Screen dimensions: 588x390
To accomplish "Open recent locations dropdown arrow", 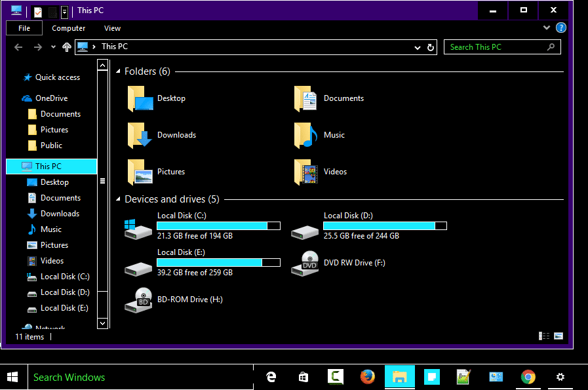I will point(53,47).
